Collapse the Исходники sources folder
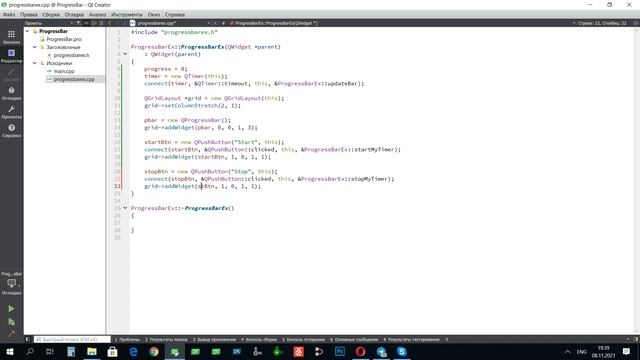 (35, 63)
